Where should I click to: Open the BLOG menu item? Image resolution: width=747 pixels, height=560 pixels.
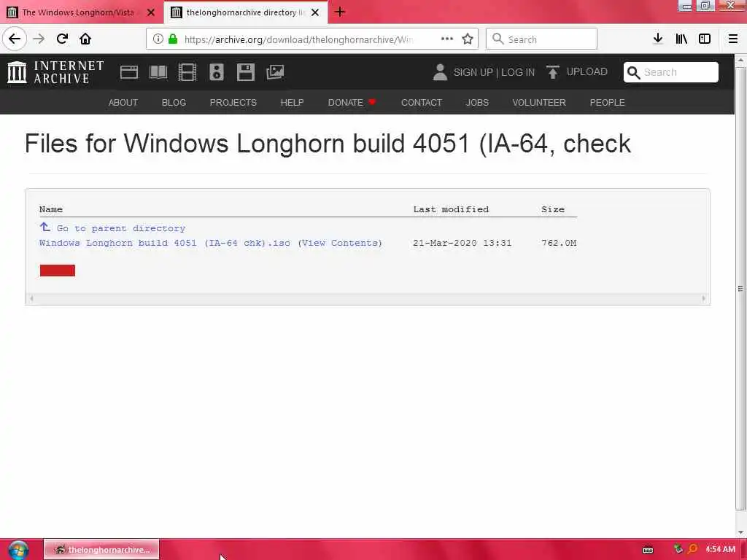coord(174,102)
